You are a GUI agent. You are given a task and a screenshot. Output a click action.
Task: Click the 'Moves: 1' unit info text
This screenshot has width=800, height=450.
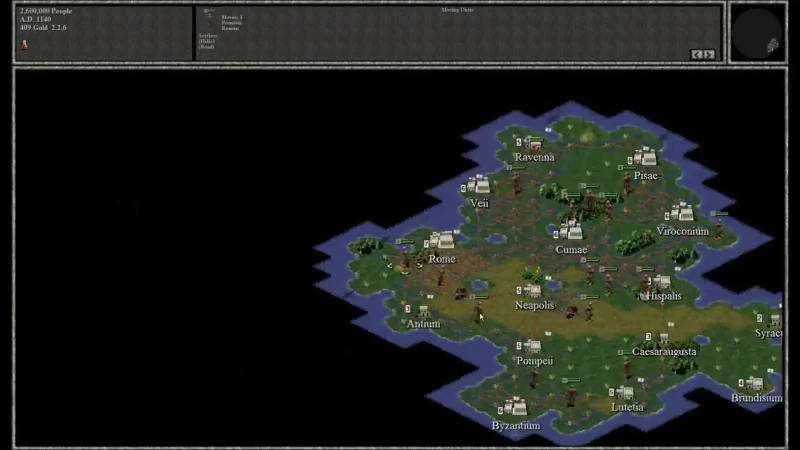[232, 17]
